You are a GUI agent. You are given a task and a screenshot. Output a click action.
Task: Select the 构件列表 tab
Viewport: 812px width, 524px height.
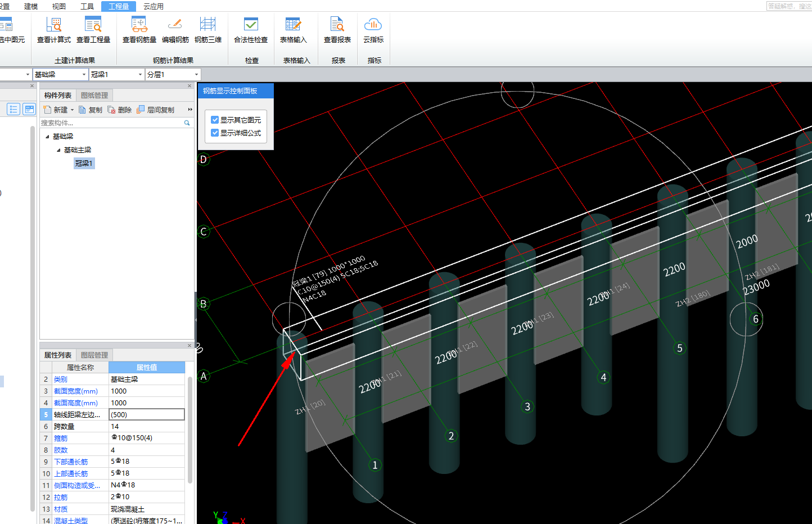[58, 96]
